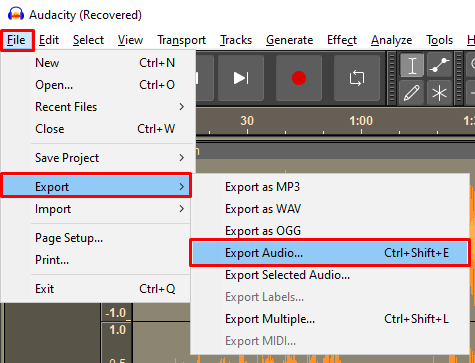Open the Tools menu
475x363 pixels.
click(440, 40)
